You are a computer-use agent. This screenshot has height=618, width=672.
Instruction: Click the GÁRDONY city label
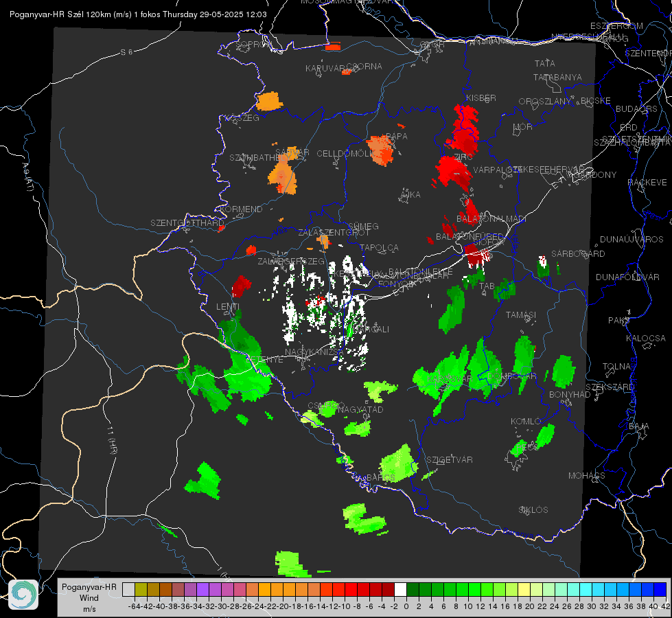(595, 175)
